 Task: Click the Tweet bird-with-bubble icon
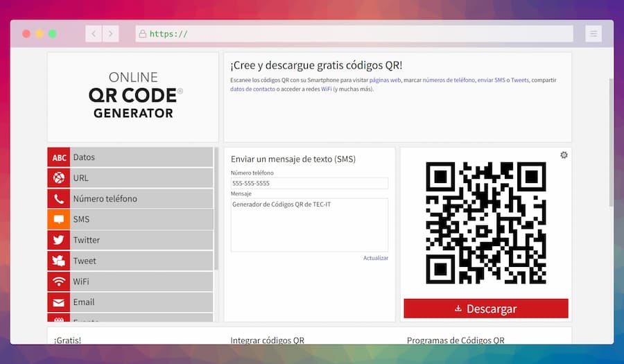click(x=59, y=261)
